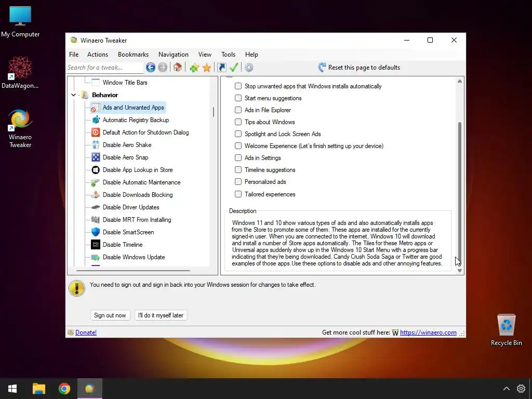Go to the Home page icon
The width and height of the screenshot is (532, 399).
(x=178, y=68)
